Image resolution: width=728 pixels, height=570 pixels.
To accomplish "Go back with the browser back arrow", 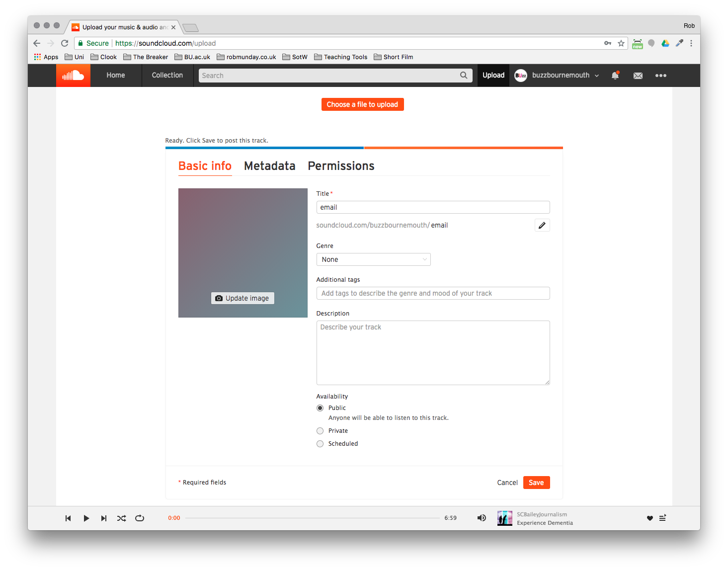I will (37, 43).
